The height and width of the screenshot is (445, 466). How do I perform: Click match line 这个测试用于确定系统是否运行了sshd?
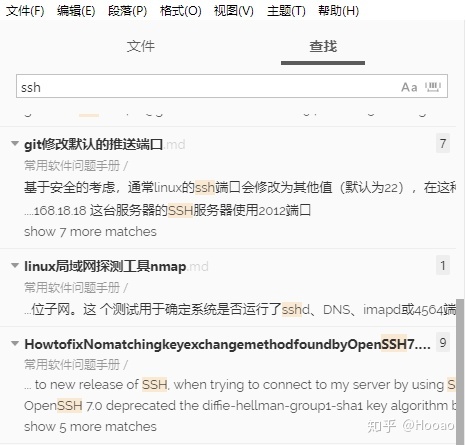(240, 310)
